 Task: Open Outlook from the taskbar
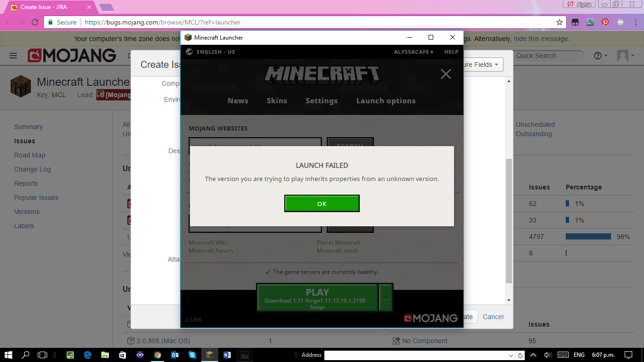coord(175,355)
